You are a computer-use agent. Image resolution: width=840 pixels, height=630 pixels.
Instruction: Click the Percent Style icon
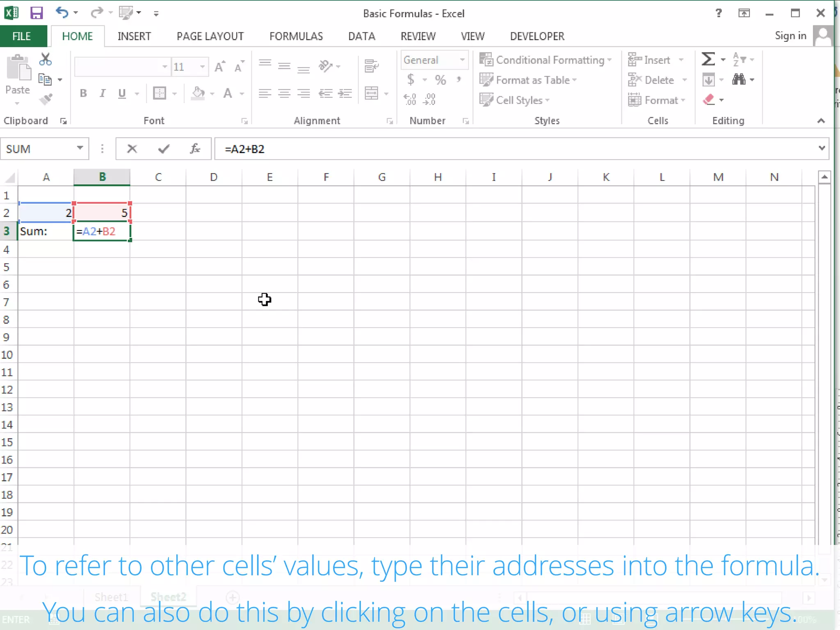coord(441,80)
